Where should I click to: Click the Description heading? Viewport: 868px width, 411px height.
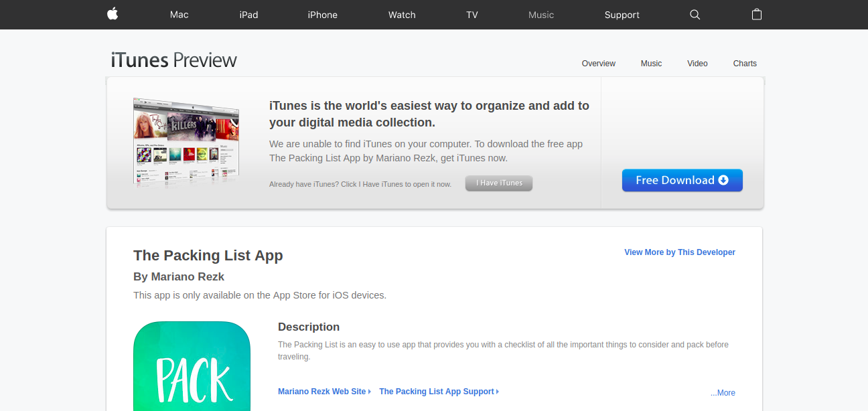[x=309, y=327]
